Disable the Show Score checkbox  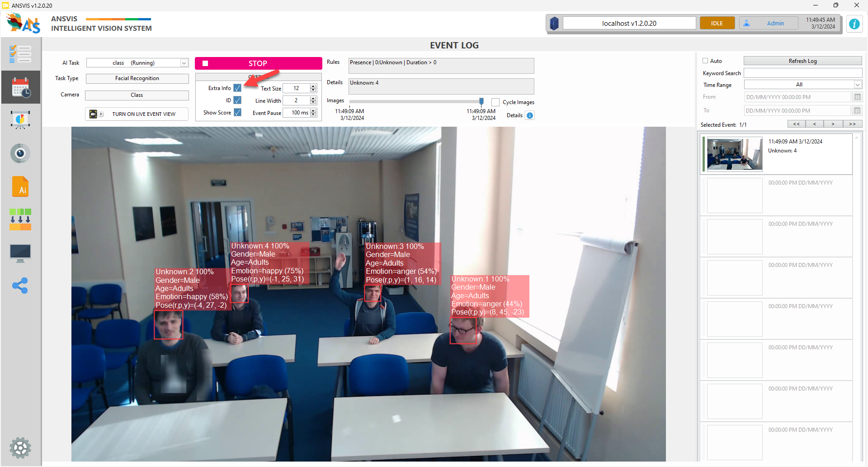click(x=237, y=112)
